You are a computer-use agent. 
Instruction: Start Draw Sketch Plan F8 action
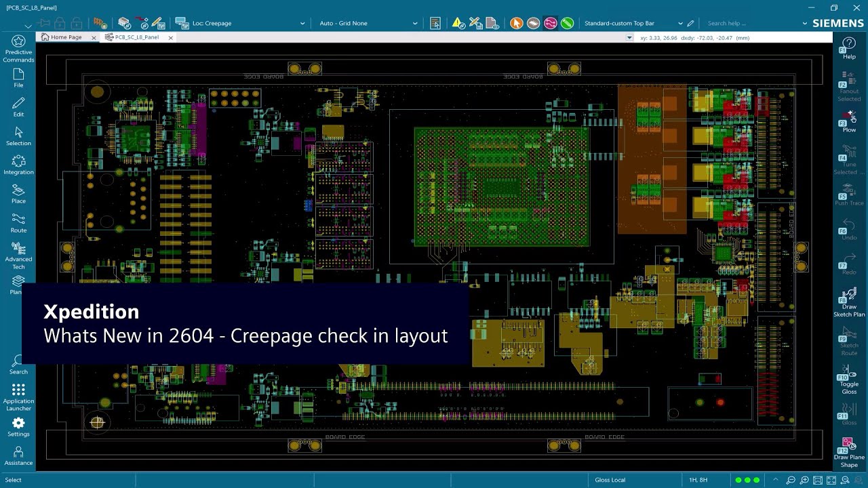(849, 302)
